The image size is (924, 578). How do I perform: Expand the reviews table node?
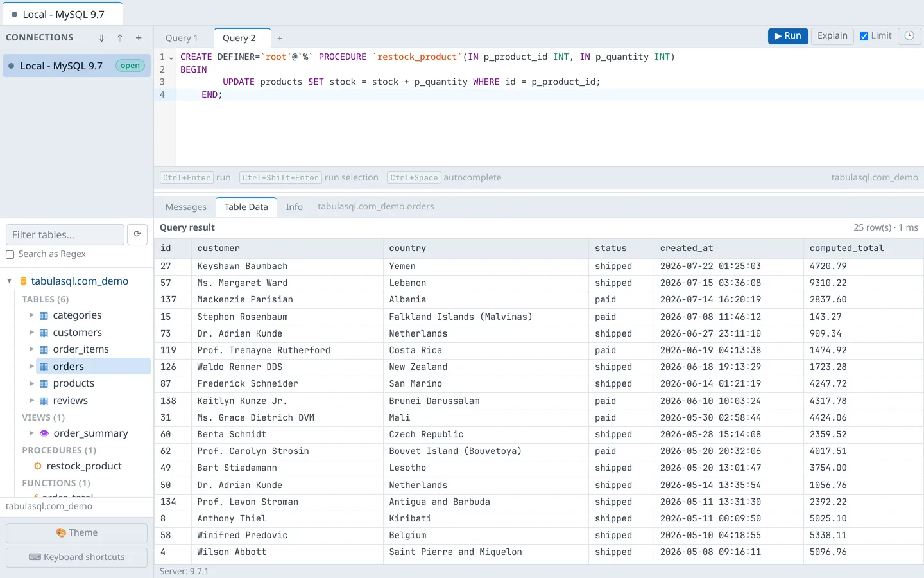point(31,401)
